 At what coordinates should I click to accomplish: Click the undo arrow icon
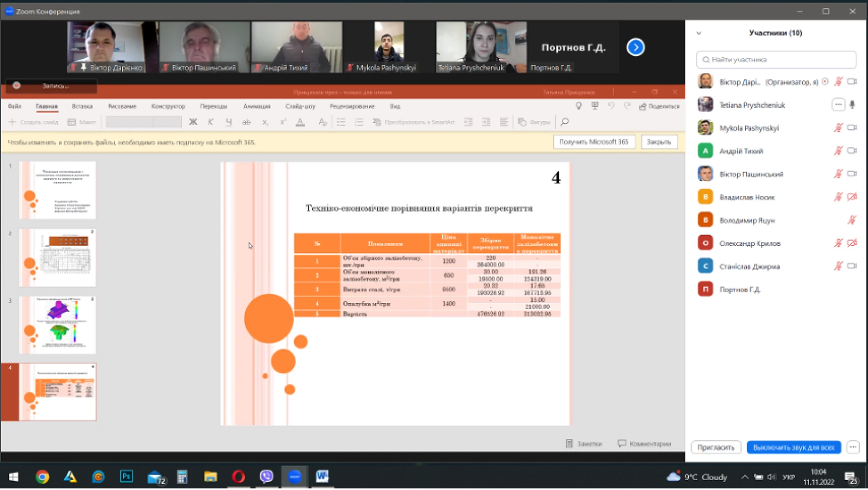[611, 106]
